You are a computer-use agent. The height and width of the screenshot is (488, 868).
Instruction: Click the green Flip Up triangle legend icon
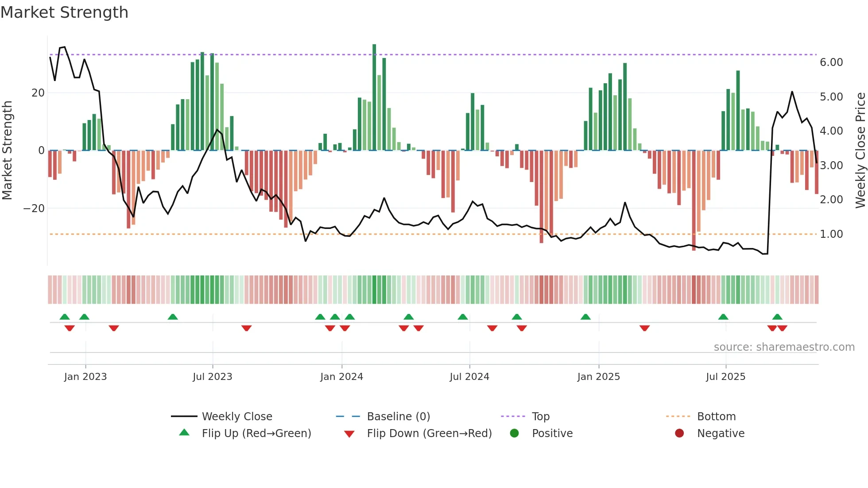click(184, 432)
